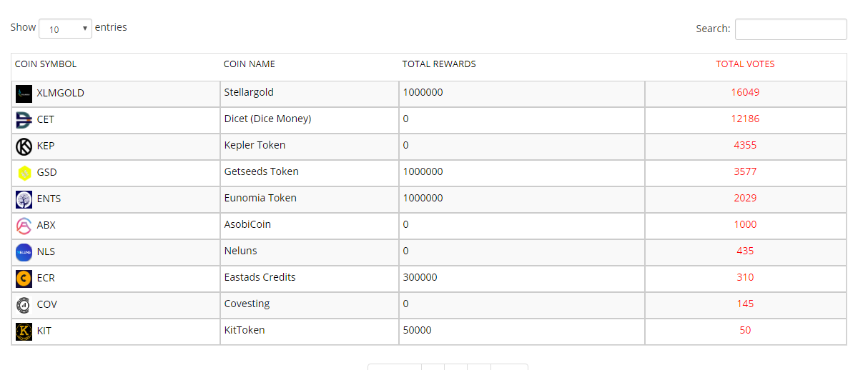
Task: Open the Show entries dropdown
Action: point(65,29)
